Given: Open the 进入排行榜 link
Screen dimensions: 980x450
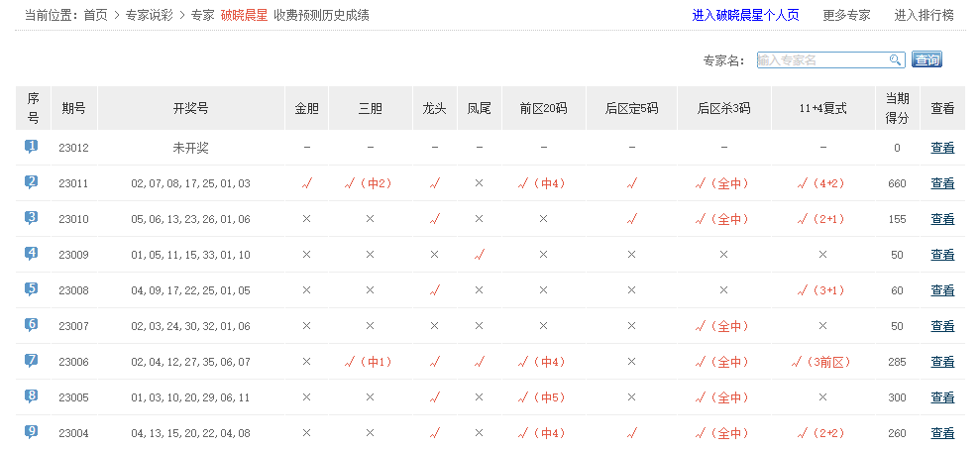Looking at the screenshot, I should pyautogui.click(x=924, y=16).
